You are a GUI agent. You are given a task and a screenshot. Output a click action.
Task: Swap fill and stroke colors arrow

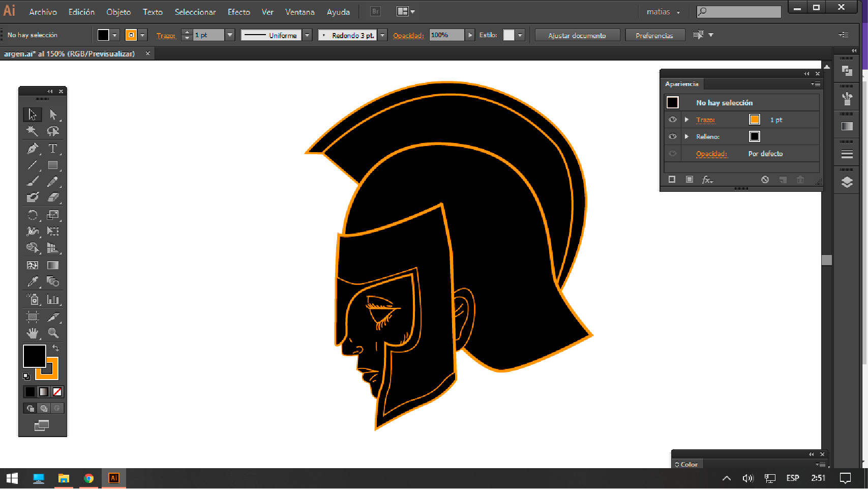[x=55, y=348]
